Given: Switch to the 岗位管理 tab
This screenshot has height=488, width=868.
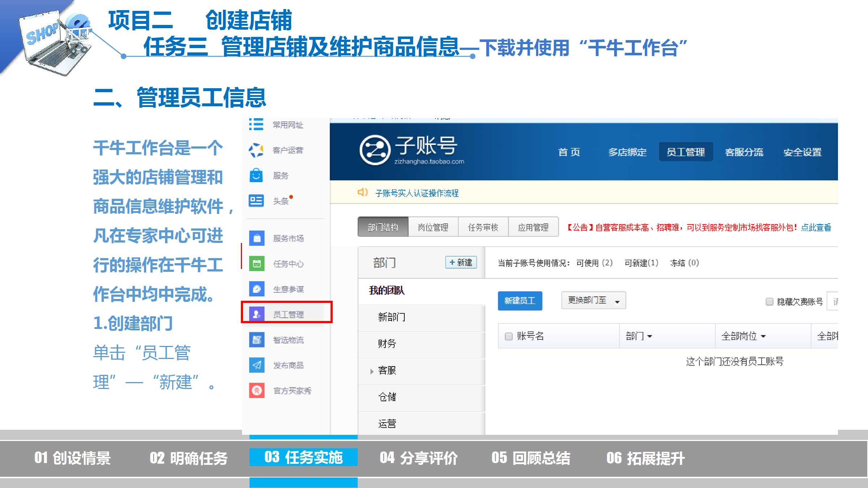Looking at the screenshot, I should click(433, 227).
